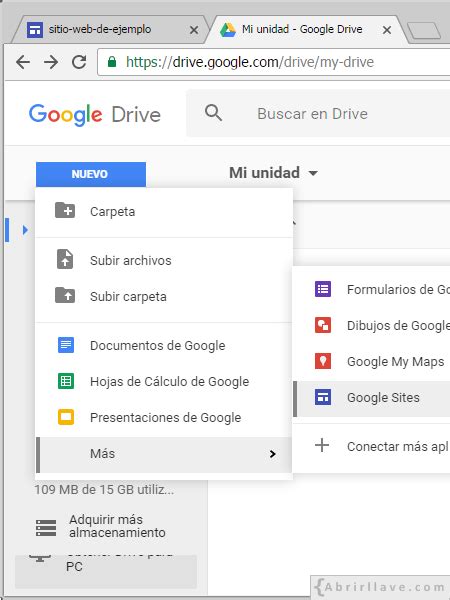The height and width of the screenshot is (600, 450).
Task: Select Google Sites in submenu
Action: tap(372, 397)
